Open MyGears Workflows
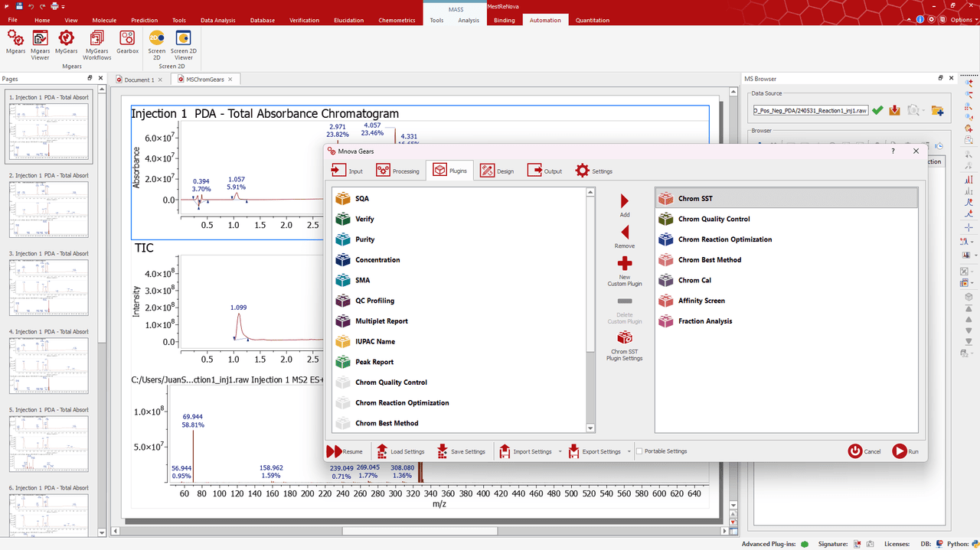 (x=97, y=44)
